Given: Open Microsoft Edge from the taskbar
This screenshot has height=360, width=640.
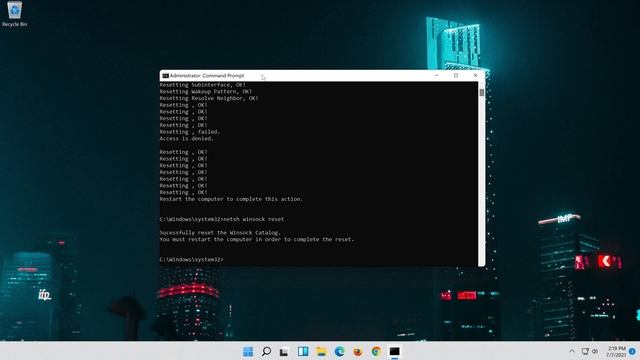Looking at the screenshot, I should pos(340,351).
